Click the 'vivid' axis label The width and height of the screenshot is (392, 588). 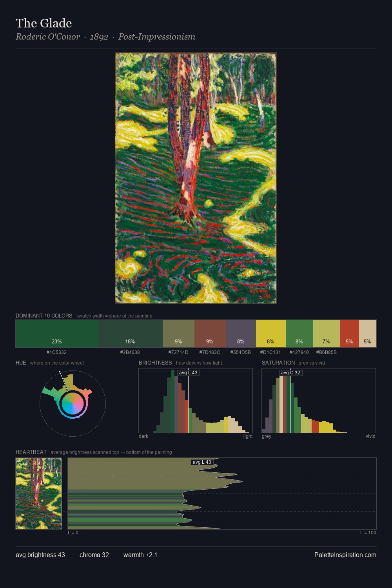pos(370,436)
